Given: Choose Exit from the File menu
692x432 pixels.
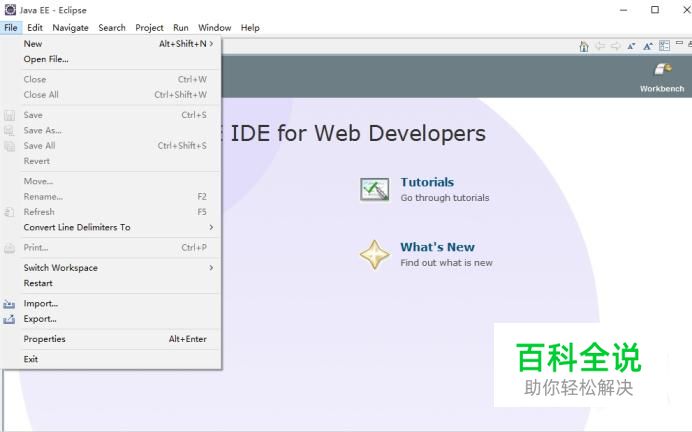Looking at the screenshot, I should tap(110, 359).
